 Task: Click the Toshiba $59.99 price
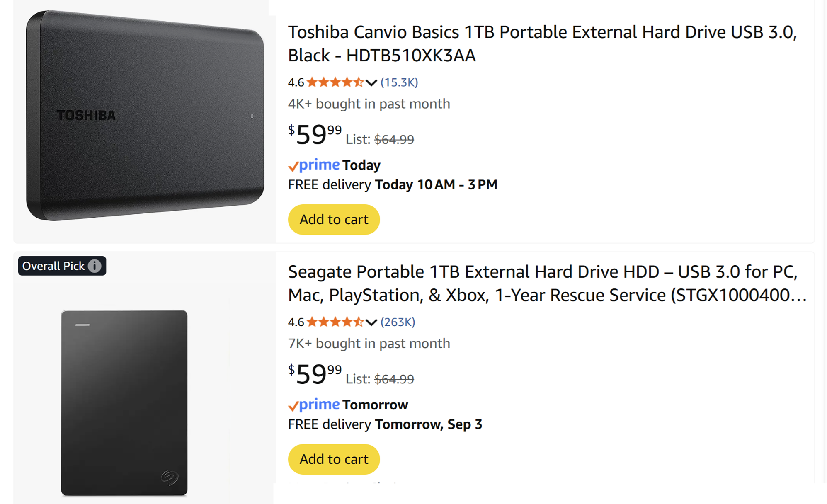pos(315,135)
